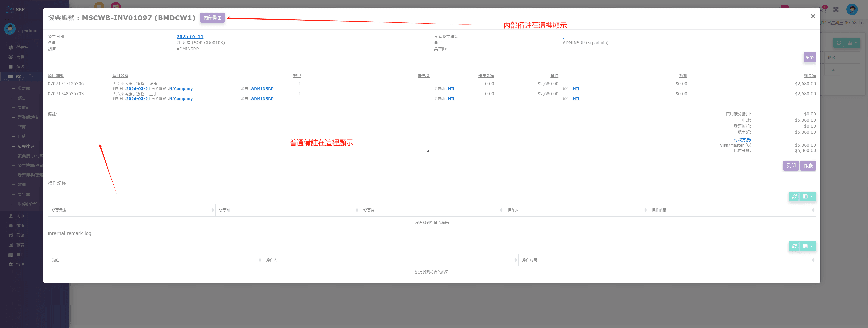
Task: Close the invoice dialog with X
Action: [x=813, y=16]
